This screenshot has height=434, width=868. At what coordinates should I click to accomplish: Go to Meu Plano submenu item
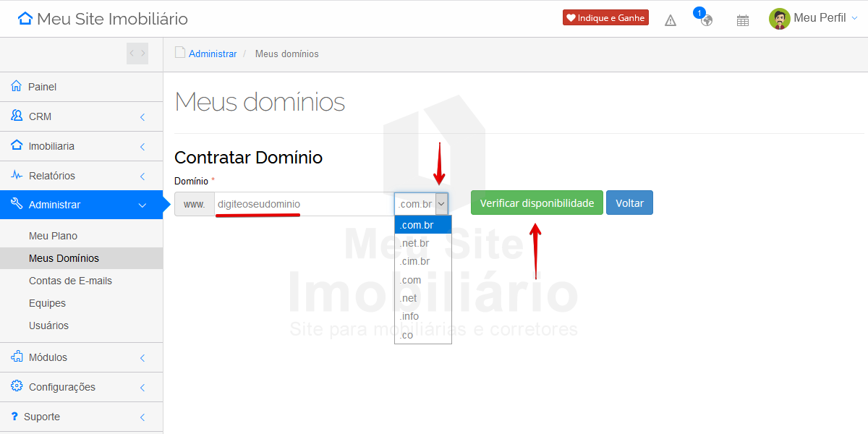pos(53,236)
